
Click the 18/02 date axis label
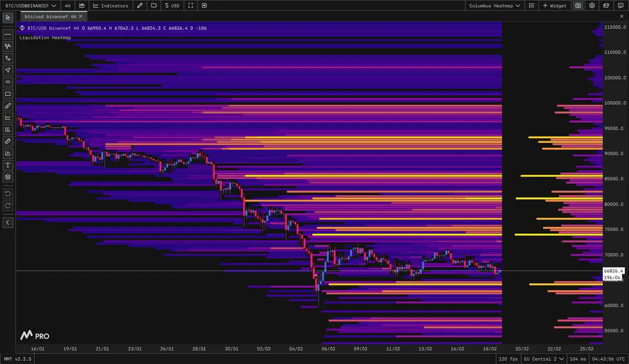coord(490,348)
